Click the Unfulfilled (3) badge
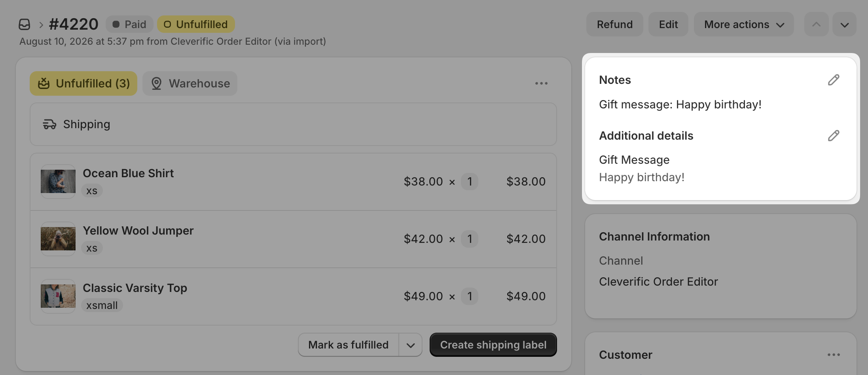 click(83, 83)
